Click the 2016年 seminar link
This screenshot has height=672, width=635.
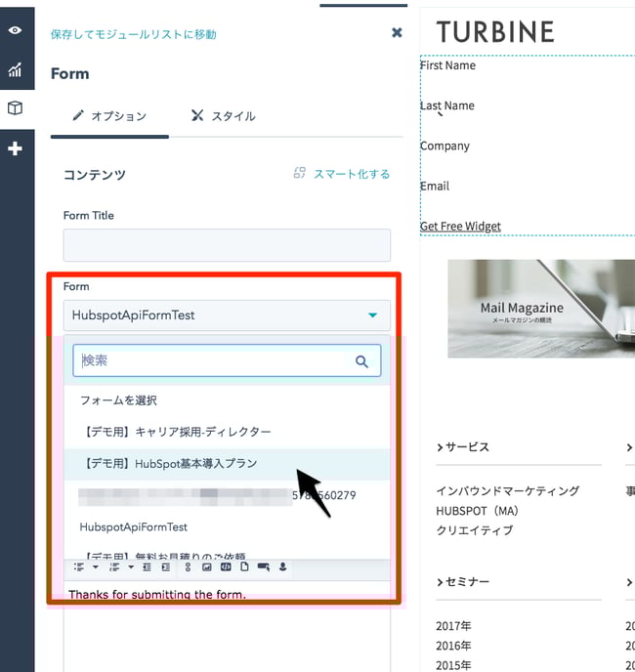tap(453, 646)
